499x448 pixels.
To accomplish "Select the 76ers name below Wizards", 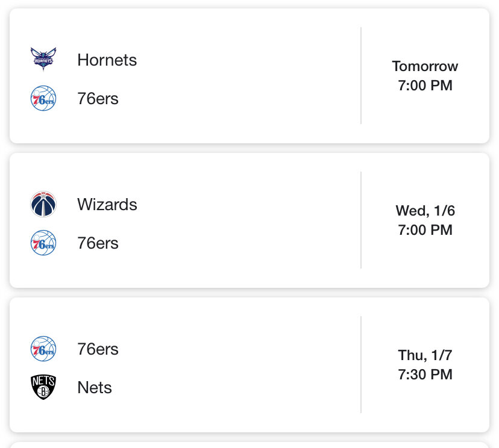I will click(x=98, y=243).
